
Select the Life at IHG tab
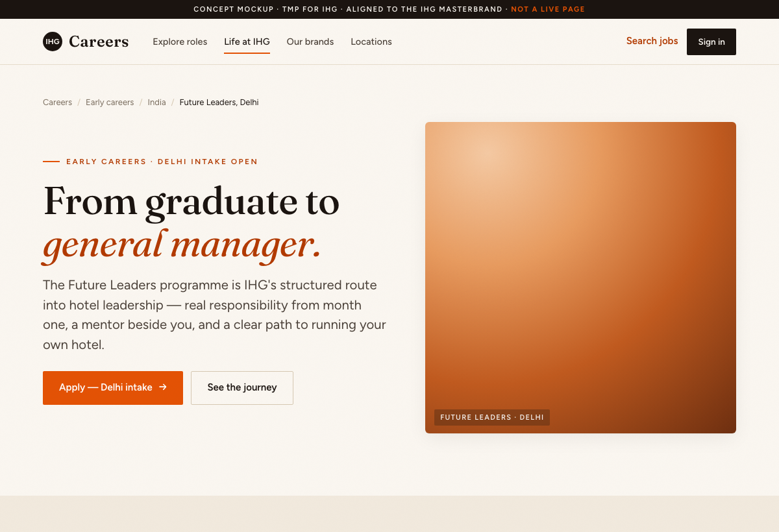click(247, 42)
